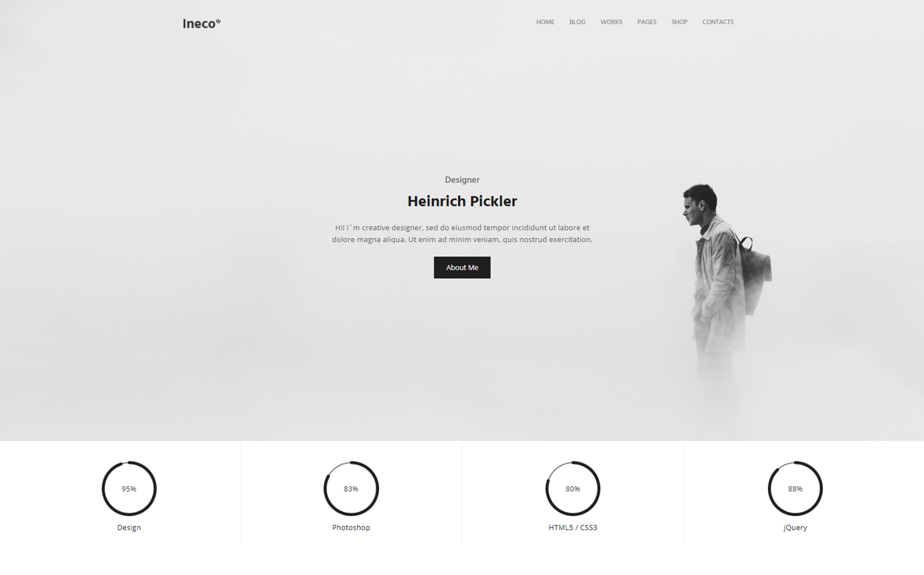Click the 95% Design progress indicator
Viewport: 924px width, 575px height.
(x=128, y=488)
